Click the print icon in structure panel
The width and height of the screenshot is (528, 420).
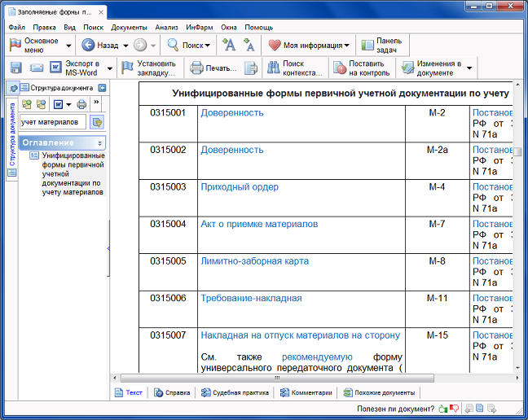click(x=81, y=104)
